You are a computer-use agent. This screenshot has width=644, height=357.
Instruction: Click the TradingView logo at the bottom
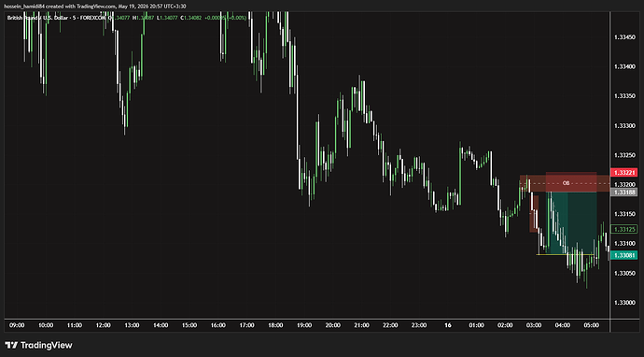tap(38, 345)
